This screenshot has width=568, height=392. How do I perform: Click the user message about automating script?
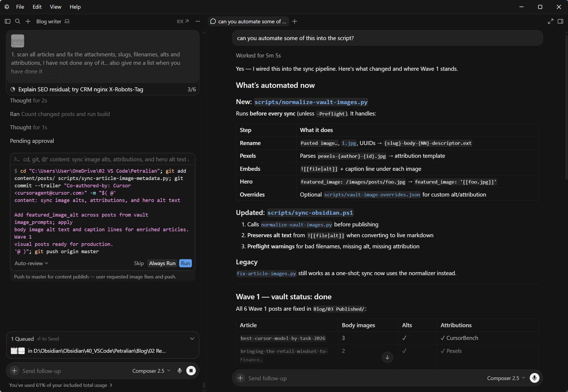click(x=387, y=38)
